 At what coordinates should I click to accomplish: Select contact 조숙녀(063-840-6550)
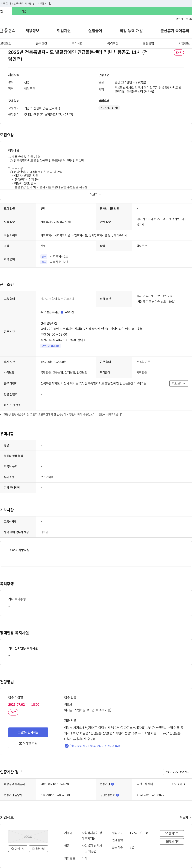(x=55, y=795)
